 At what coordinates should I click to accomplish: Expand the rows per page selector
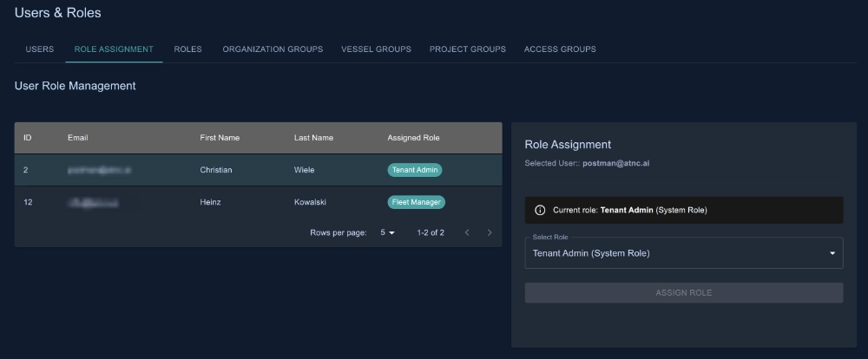click(387, 232)
